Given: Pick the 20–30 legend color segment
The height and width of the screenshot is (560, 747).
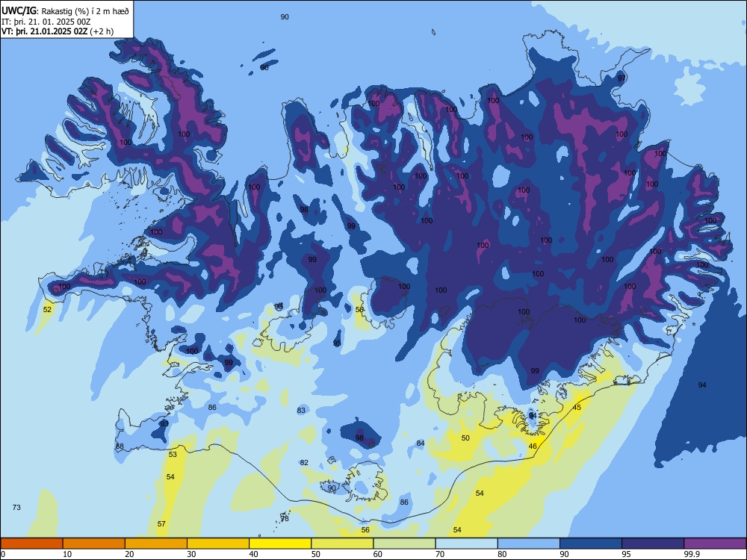Looking at the screenshot, I should pos(156,544).
